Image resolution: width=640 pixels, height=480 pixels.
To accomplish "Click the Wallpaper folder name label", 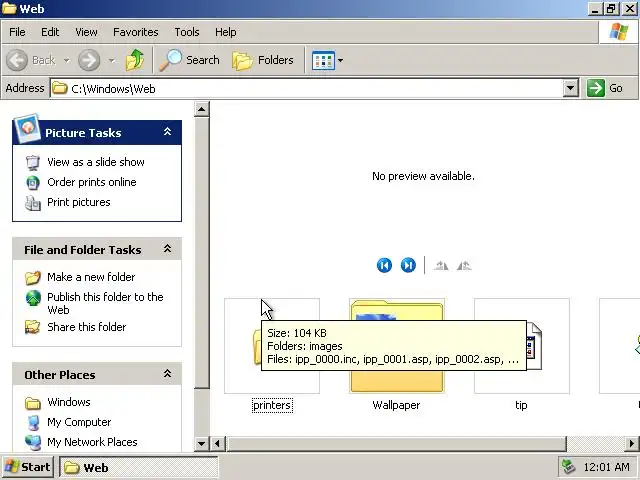I will [396, 405].
